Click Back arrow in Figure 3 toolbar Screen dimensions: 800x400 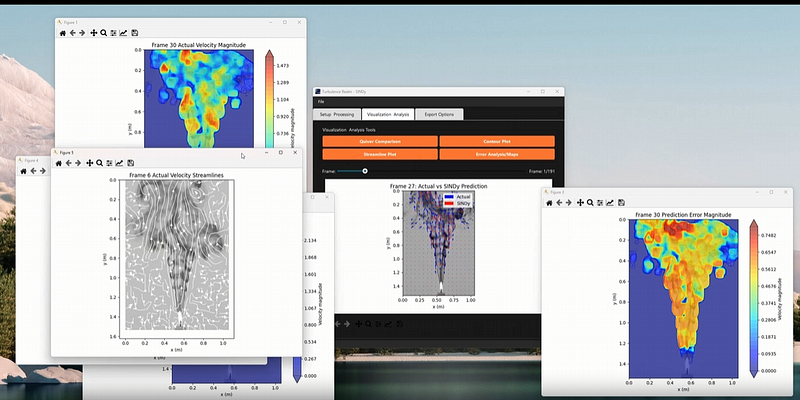559,203
